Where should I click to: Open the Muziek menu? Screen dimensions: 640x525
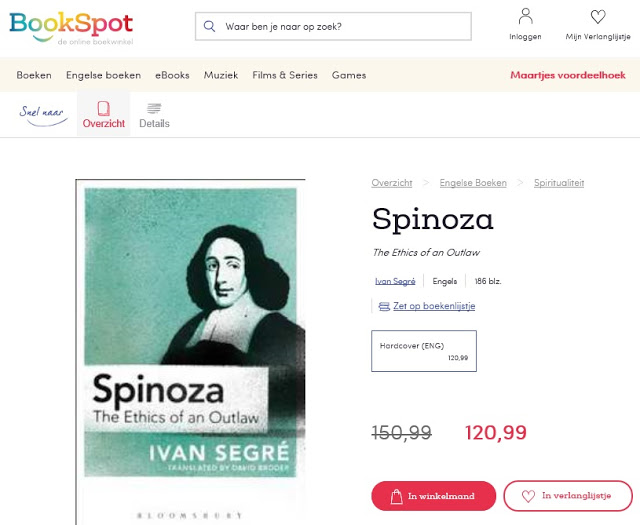click(221, 75)
